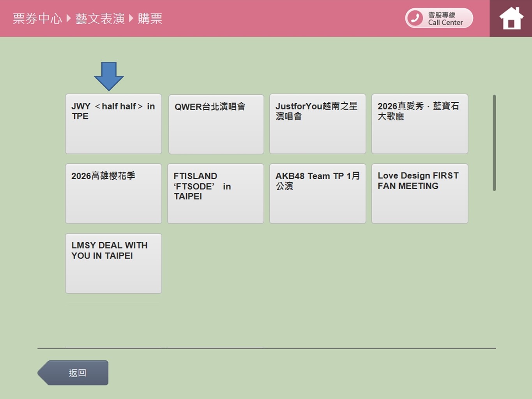Click the first breadcrumb separator triangle

click(69, 18)
